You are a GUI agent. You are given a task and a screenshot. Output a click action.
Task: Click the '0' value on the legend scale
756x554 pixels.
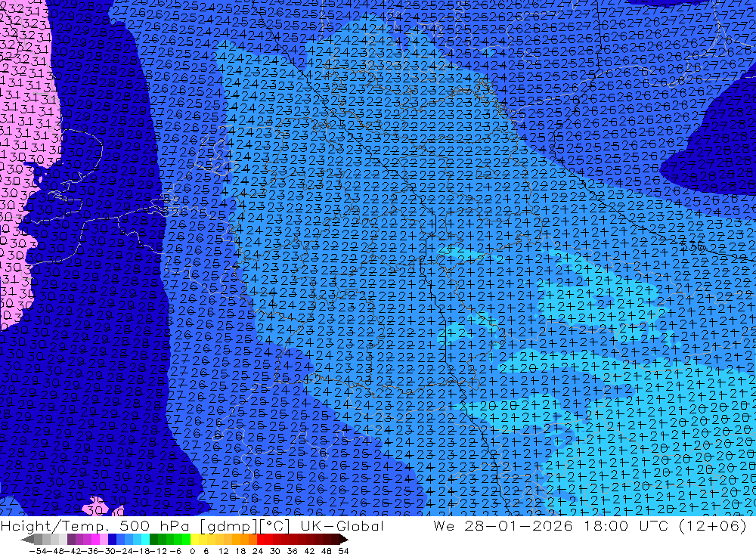coord(192,551)
